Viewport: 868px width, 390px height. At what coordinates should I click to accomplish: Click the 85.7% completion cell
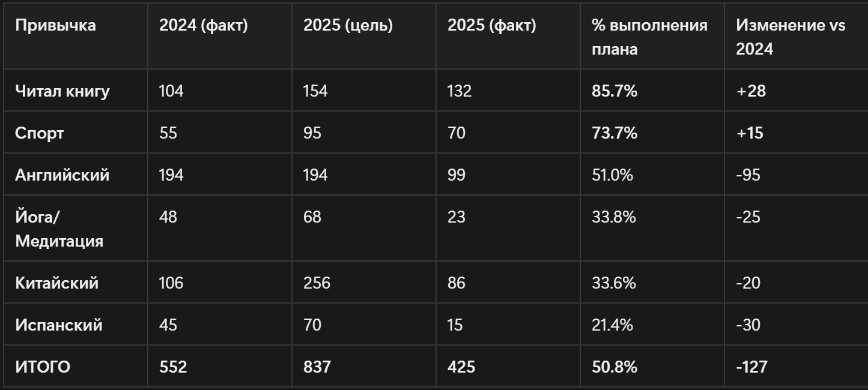[615, 91]
